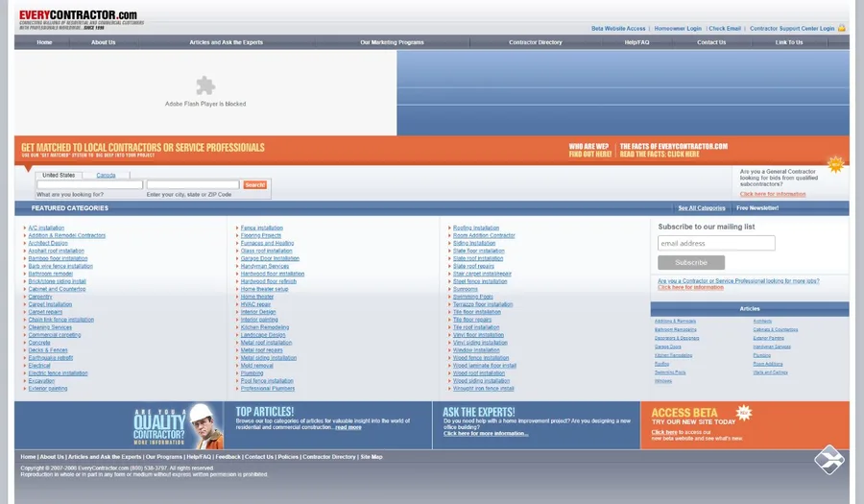
Task: Open HVAC repair category
Action: click(255, 304)
